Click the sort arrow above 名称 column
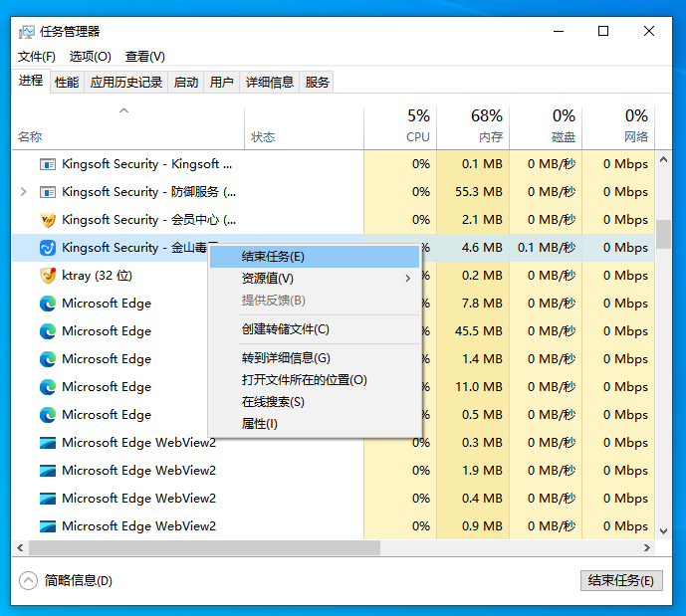The width and height of the screenshot is (686, 616). pyautogui.click(x=124, y=110)
